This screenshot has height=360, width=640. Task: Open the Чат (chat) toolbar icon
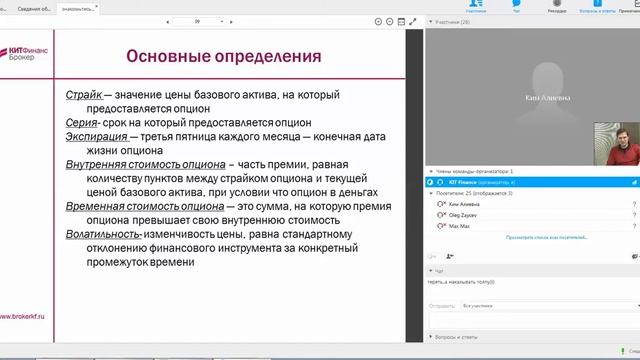[x=516, y=6]
